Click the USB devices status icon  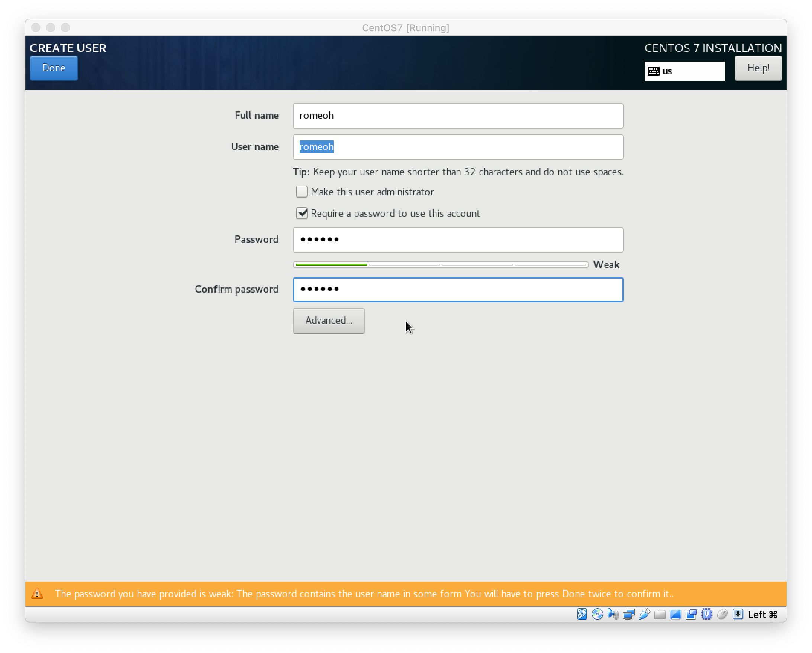[x=644, y=614]
